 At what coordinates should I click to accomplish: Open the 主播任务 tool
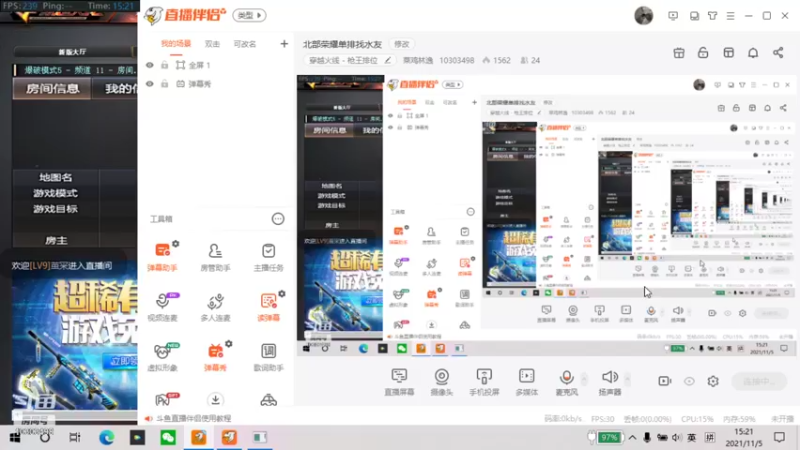(x=268, y=257)
